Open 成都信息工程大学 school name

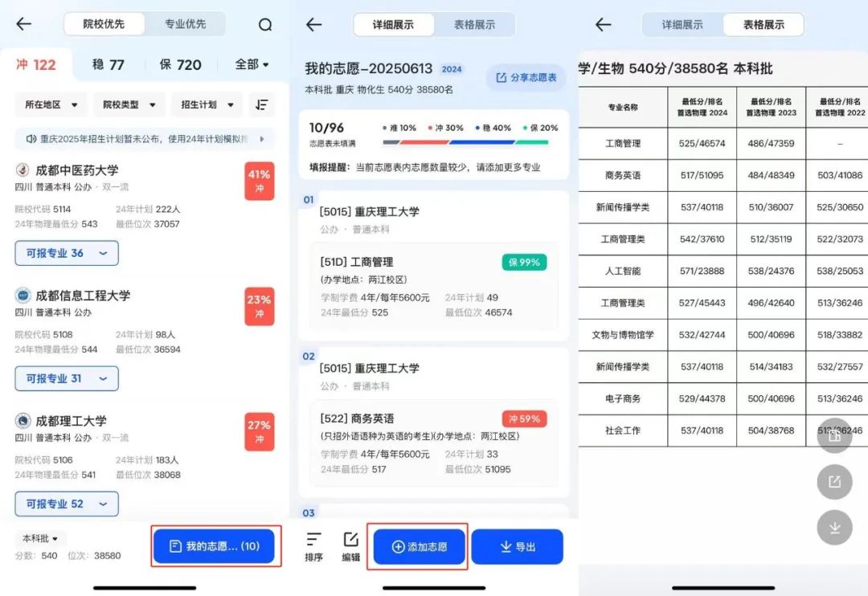pos(83,295)
